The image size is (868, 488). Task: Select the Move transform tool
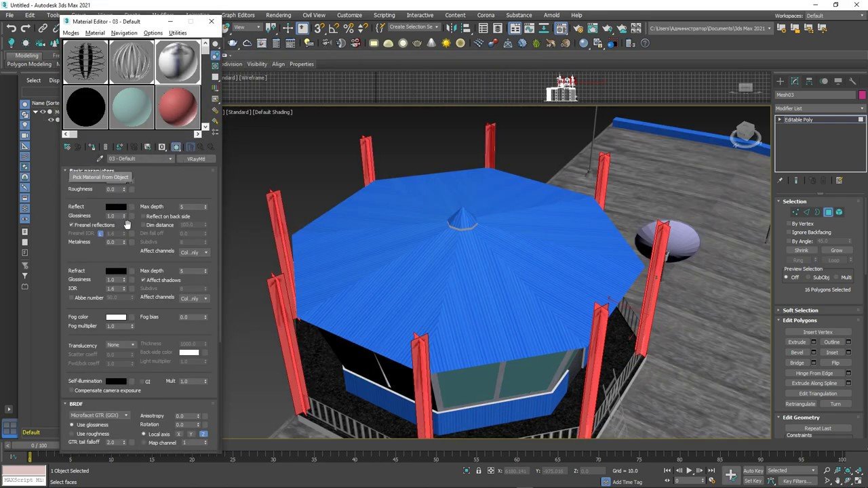pos(288,28)
